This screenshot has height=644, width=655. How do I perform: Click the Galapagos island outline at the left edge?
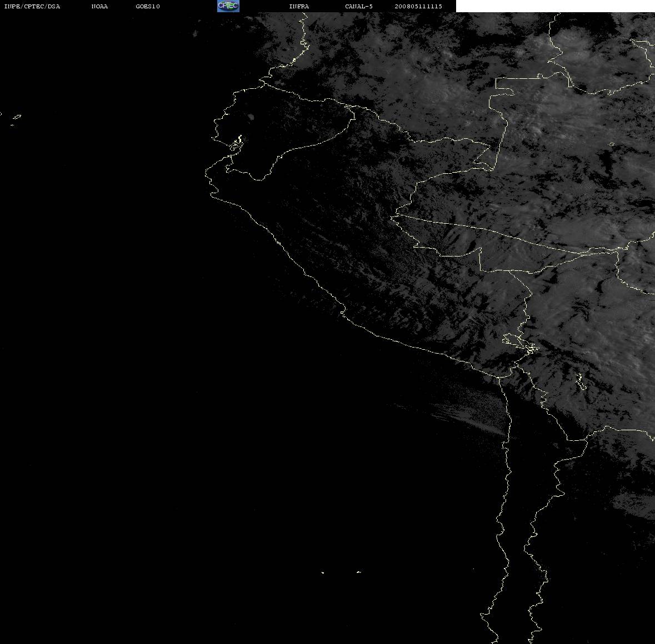(x=16, y=118)
